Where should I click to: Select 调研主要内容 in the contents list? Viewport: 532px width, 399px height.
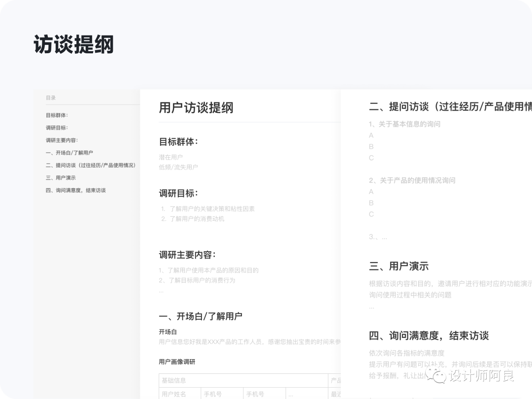62,140
